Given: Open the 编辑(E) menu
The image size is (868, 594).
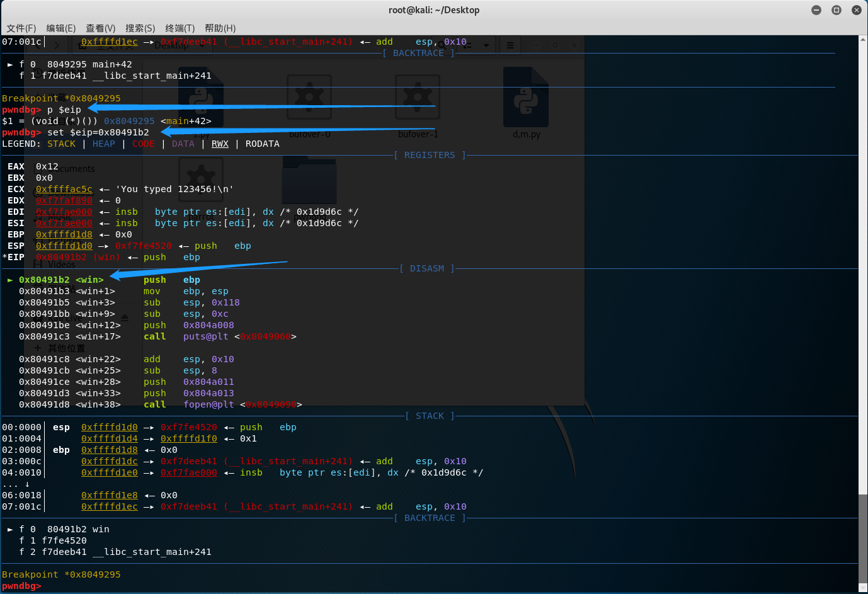Looking at the screenshot, I should (x=60, y=28).
